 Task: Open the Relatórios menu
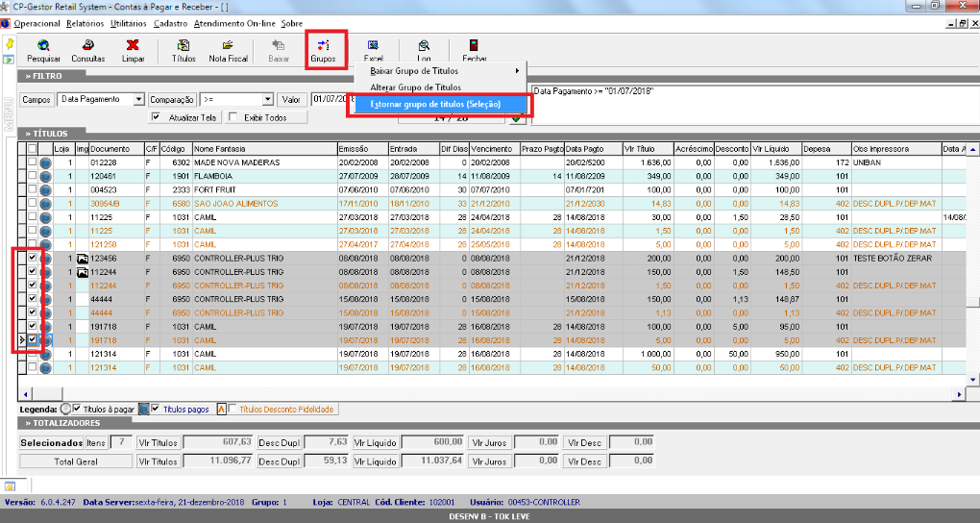[85, 24]
